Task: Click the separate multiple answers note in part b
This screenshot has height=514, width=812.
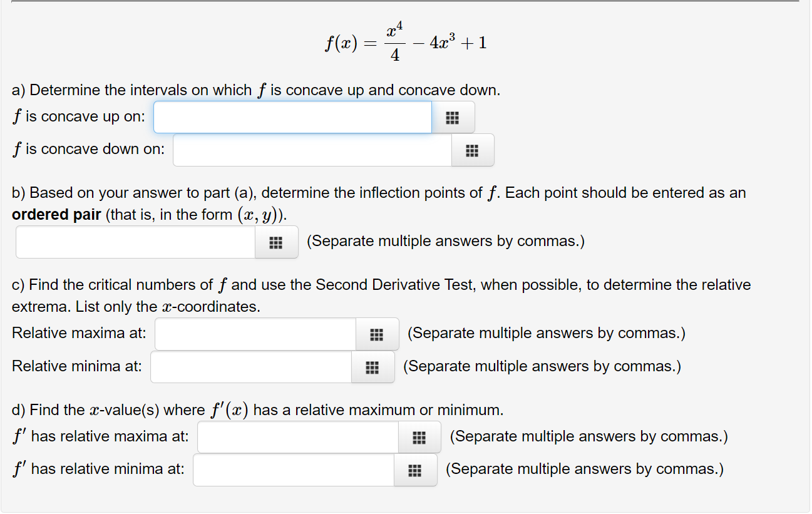Action: (x=445, y=240)
